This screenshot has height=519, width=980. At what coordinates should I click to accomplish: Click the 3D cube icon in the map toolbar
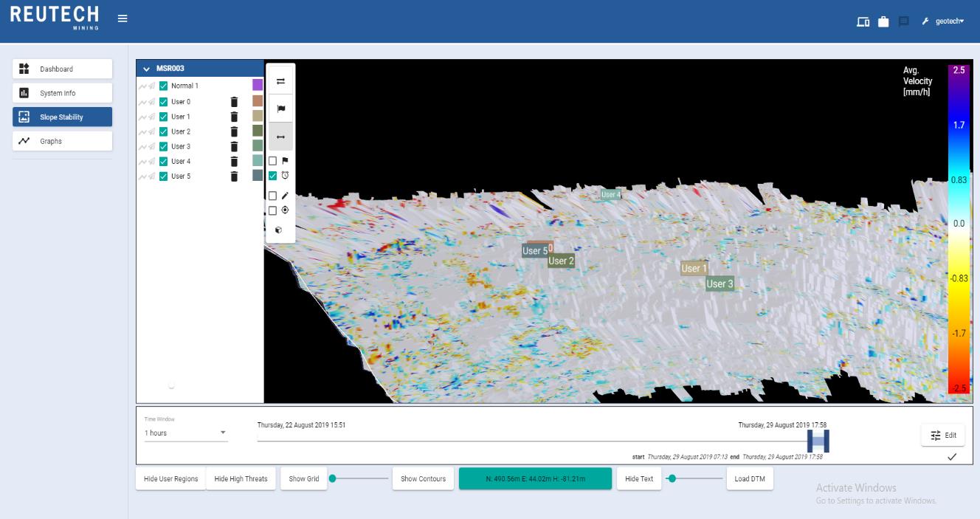click(x=279, y=230)
